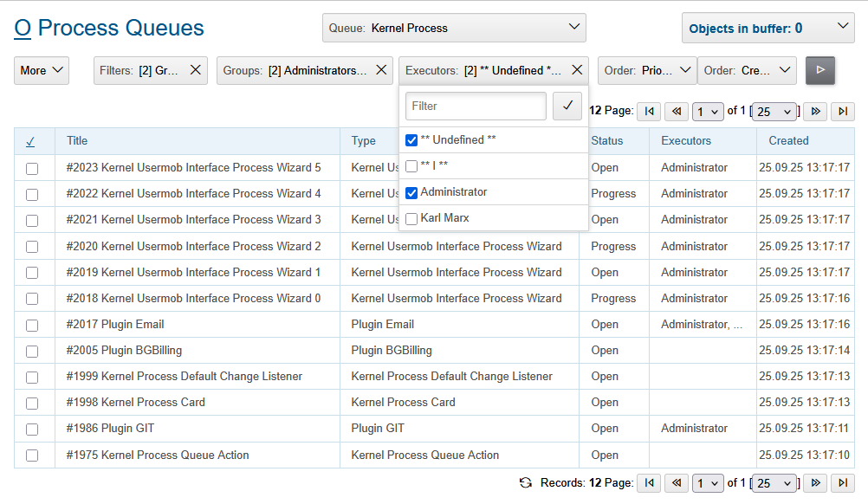Open the Queue Kernel Process dropdown
Image resolution: width=868 pixels, height=504 pixels.
(454, 28)
